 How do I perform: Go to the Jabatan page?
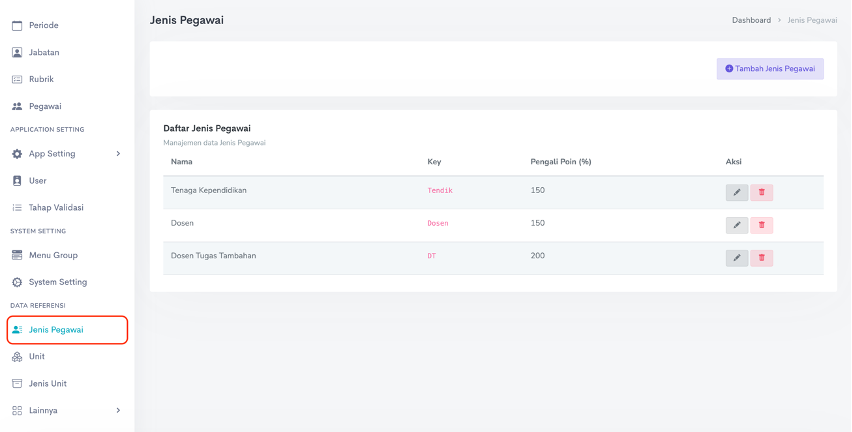pos(44,52)
